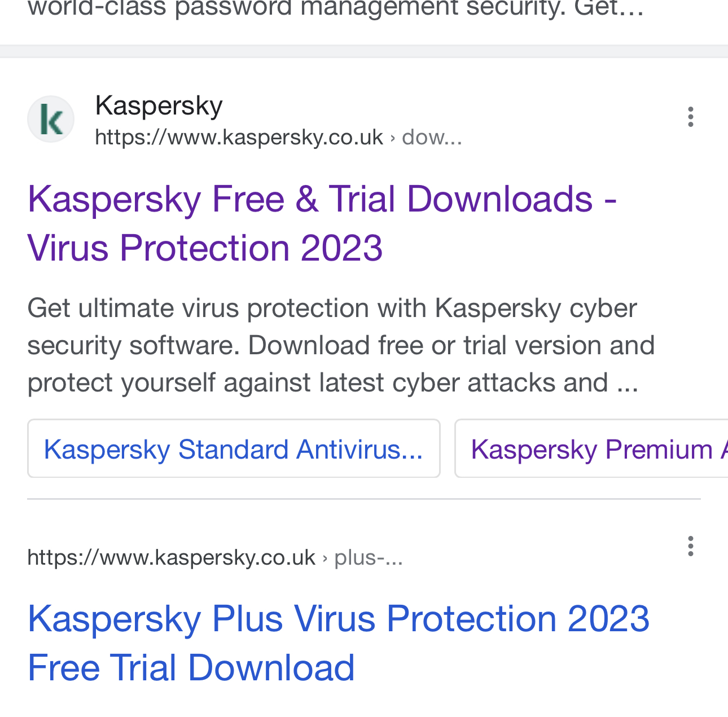Select 'Kaspersky Premium' sitelink chip
Viewport: 728px width, 717px height.
tap(593, 449)
